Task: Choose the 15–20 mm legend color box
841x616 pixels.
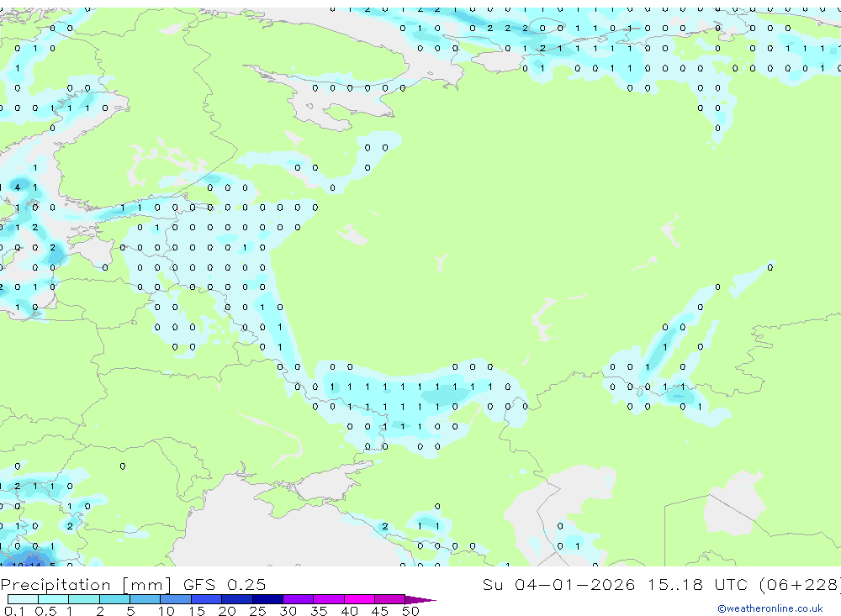Action: click(207, 599)
